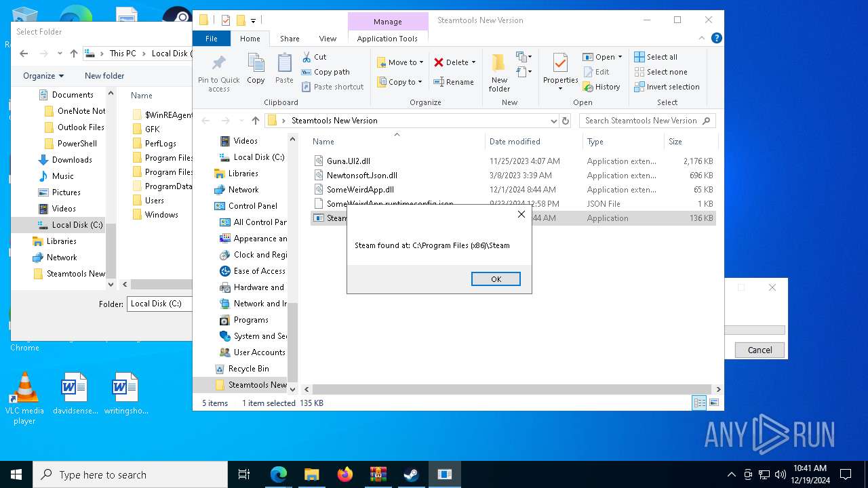Click the red Delete icon
Image resolution: width=868 pixels, height=488 pixels.
tap(439, 62)
